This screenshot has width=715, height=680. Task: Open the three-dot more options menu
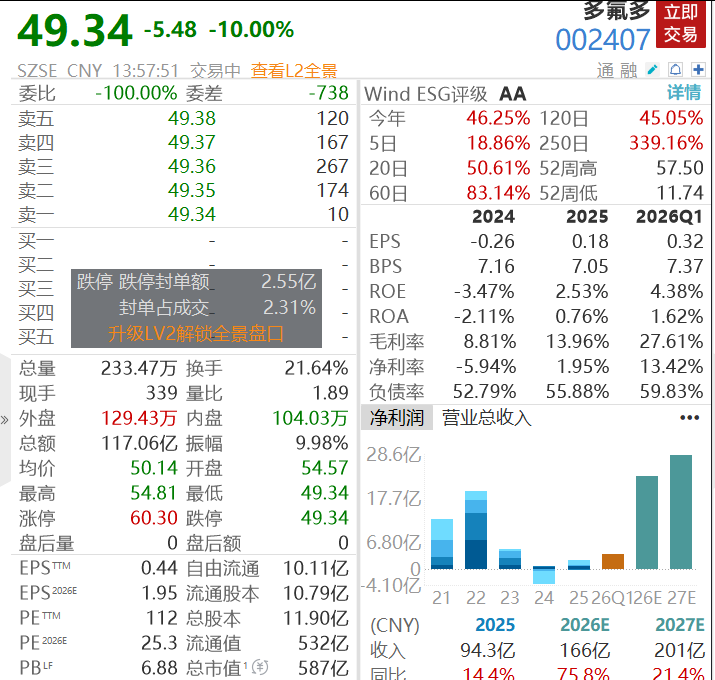coord(689,417)
